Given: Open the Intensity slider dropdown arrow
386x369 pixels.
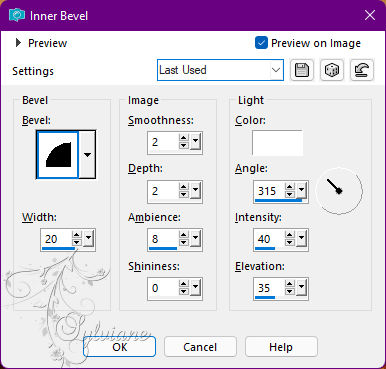Looking at the screenshot, I should (301, 238).
